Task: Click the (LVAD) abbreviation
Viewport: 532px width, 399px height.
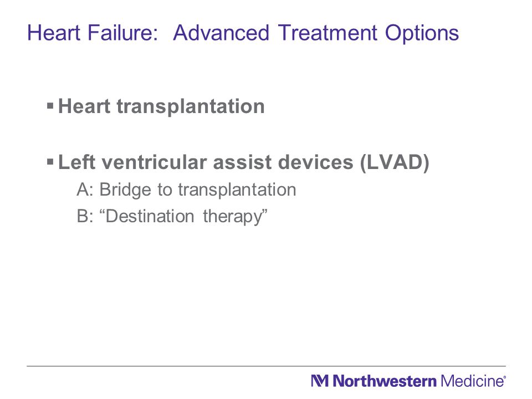Action: tap(395, 162)
